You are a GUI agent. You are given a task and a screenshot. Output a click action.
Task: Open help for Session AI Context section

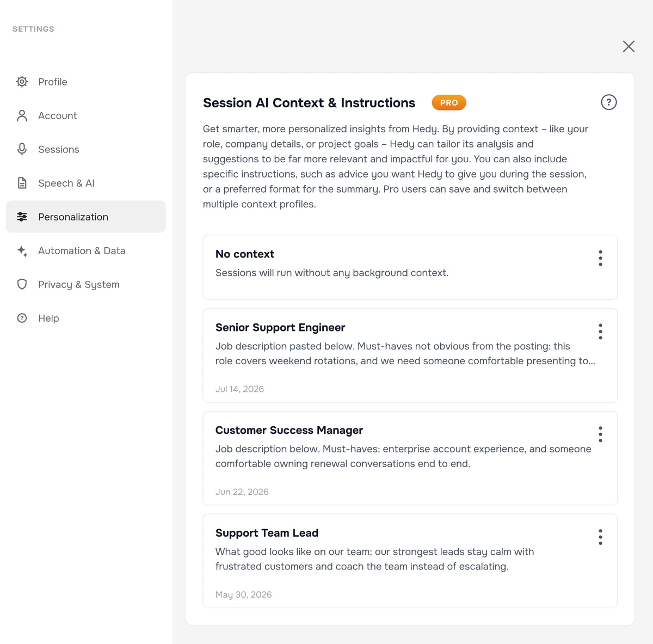(608, 102)
